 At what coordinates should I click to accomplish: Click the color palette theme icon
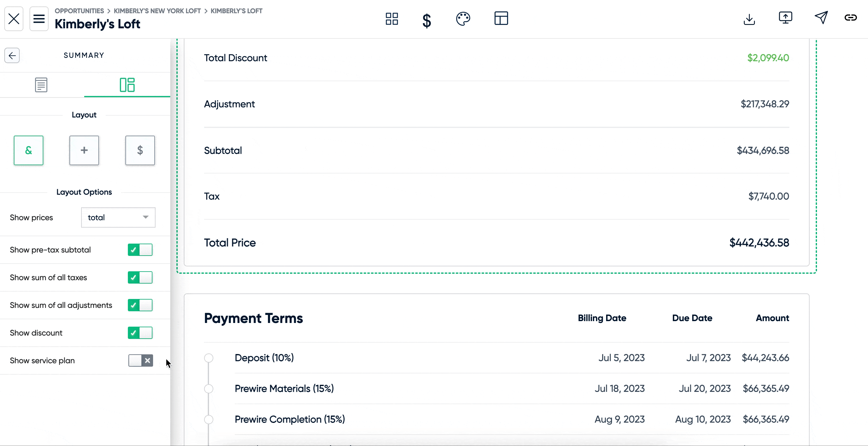point(463,19)
